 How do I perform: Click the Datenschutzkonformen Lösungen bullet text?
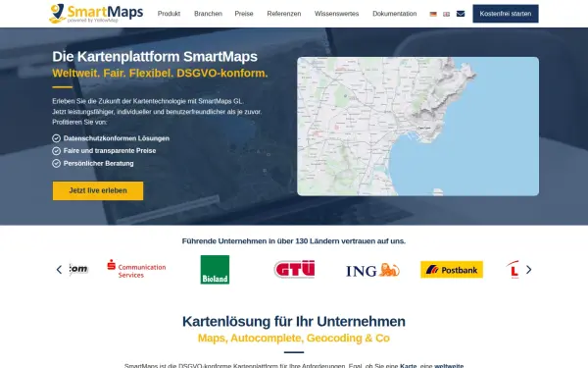(x=117, y=138)
